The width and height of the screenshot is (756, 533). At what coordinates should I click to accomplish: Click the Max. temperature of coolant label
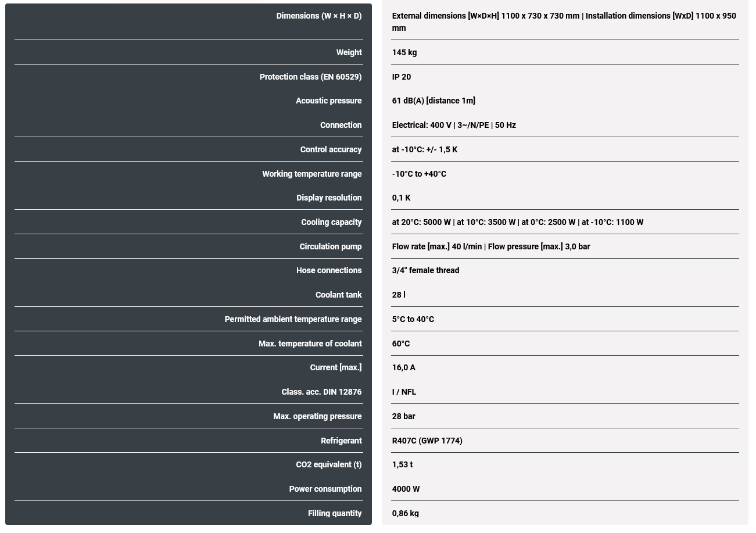pyautogui.click(x=310, y=344)
